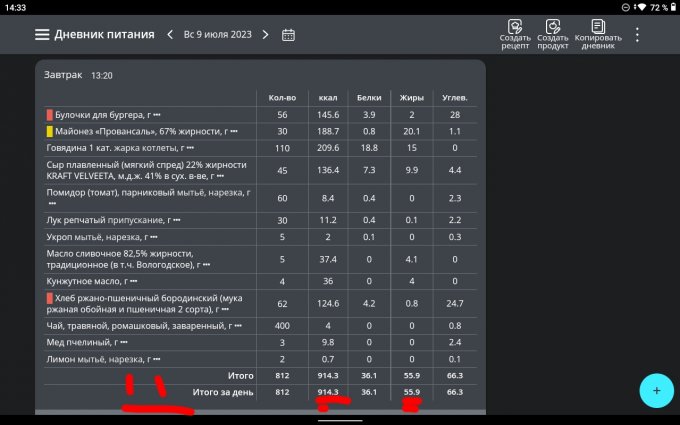Image resolution: width=680 pixels, height=425 pixels.
Task: Tap the meal time 13:20
Action: point(102,75)
